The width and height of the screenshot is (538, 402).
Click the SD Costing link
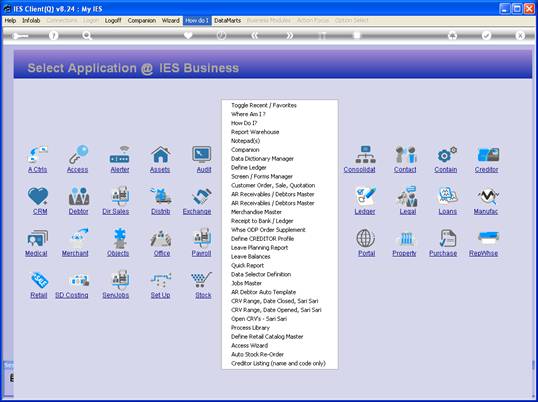tap(72, 295)
